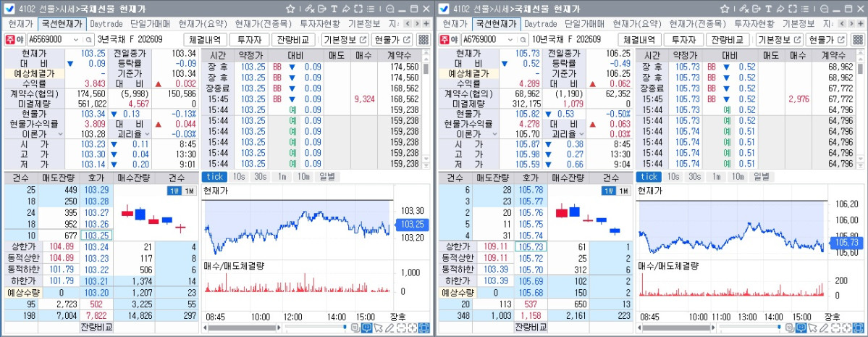868x337 pixels.
Task: Select 10s chart interval tab in left window
Action: tap(239, 176)
